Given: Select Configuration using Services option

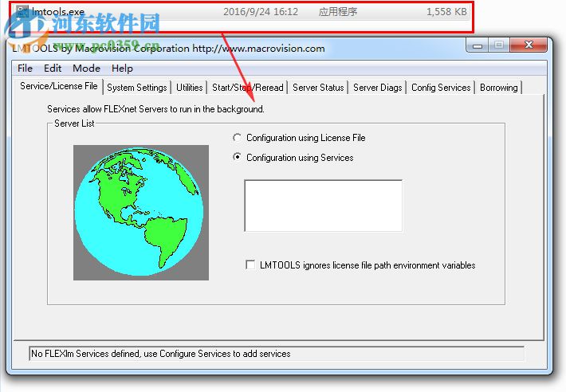Looking at the screenshot, I should coord(293,158).
